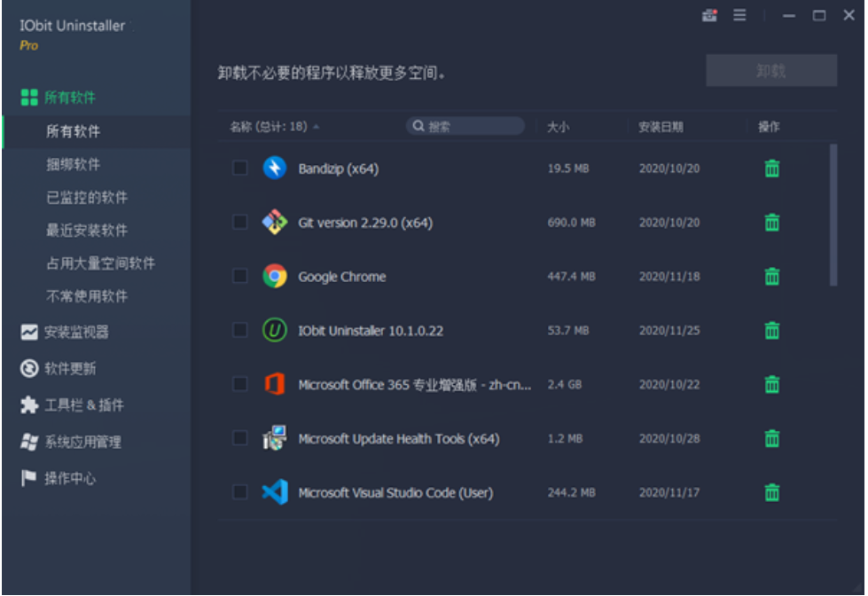
Task: Click the Google Chrome app icon
Action: pos(275,277)
